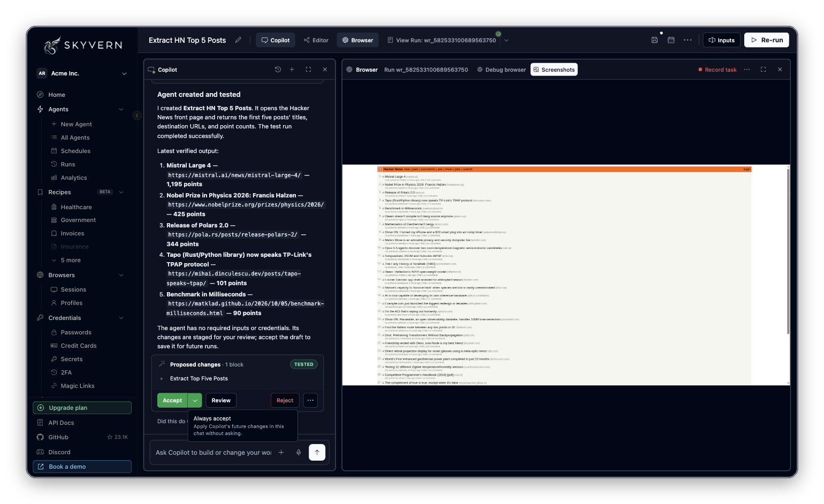The image size is (824, 504).
Task: Open the Inputs button
Action: [x=721, y=40]
